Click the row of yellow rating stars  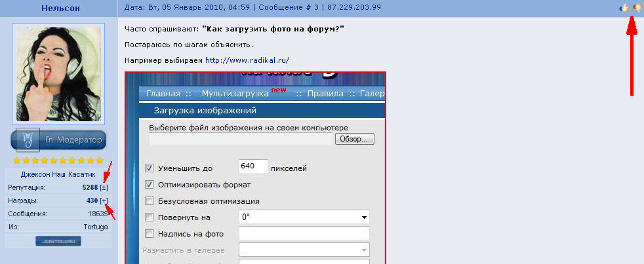[x=58, y=160]
